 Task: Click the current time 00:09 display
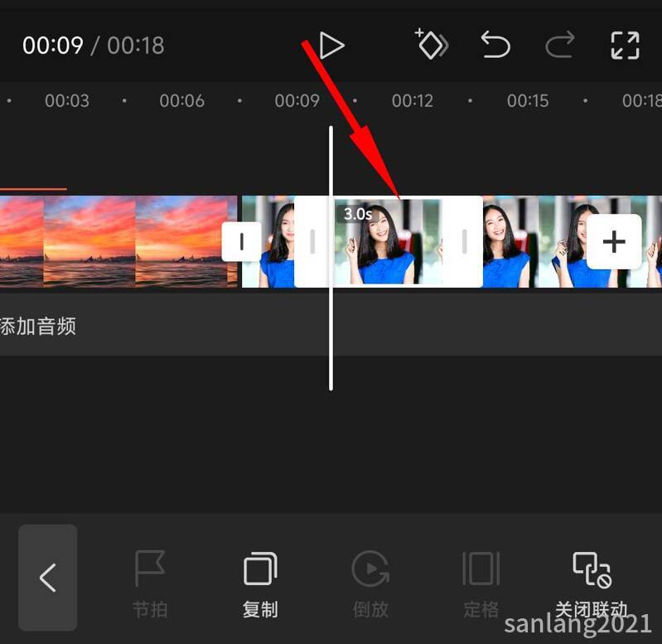(53, 46)
